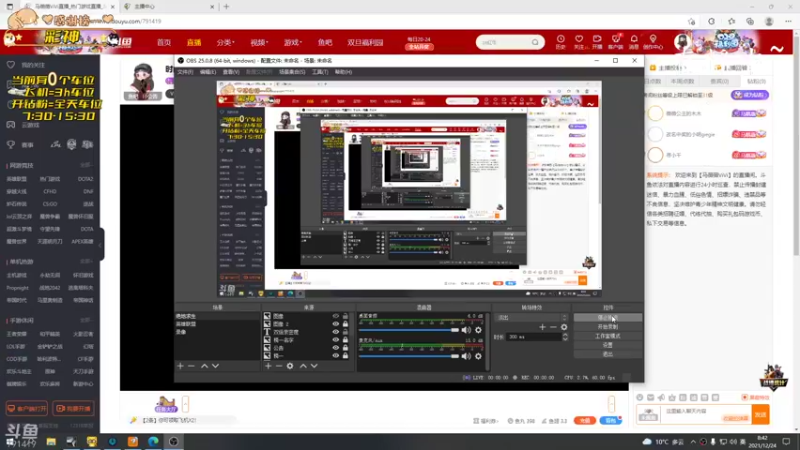Open 设置 from OBS controls panel

click(x=608, y=345)
